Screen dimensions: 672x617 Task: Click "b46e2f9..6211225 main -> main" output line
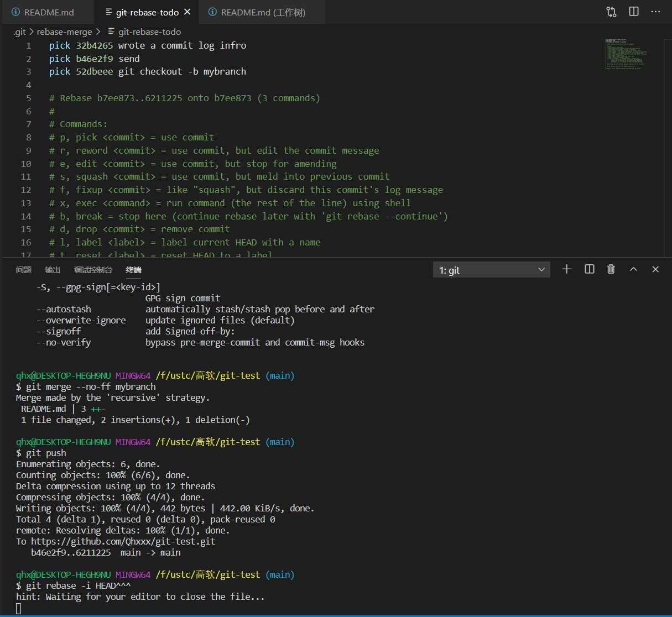coord(106,552)
